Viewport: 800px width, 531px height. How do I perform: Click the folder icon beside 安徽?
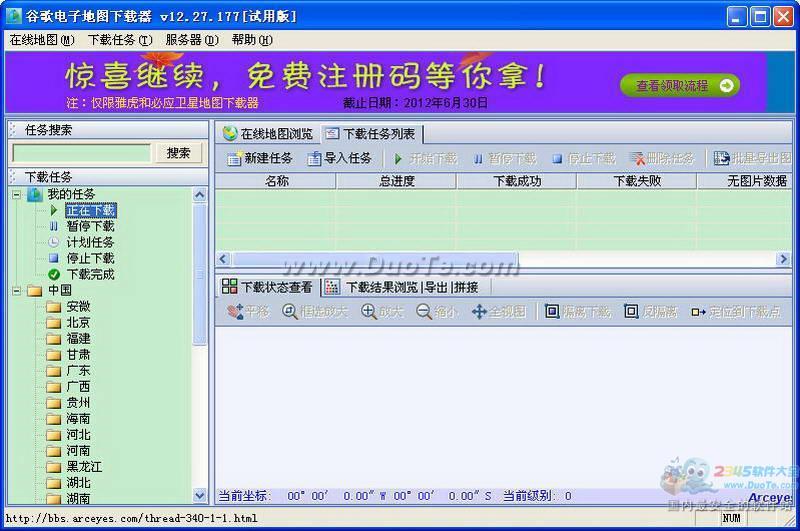54,307
